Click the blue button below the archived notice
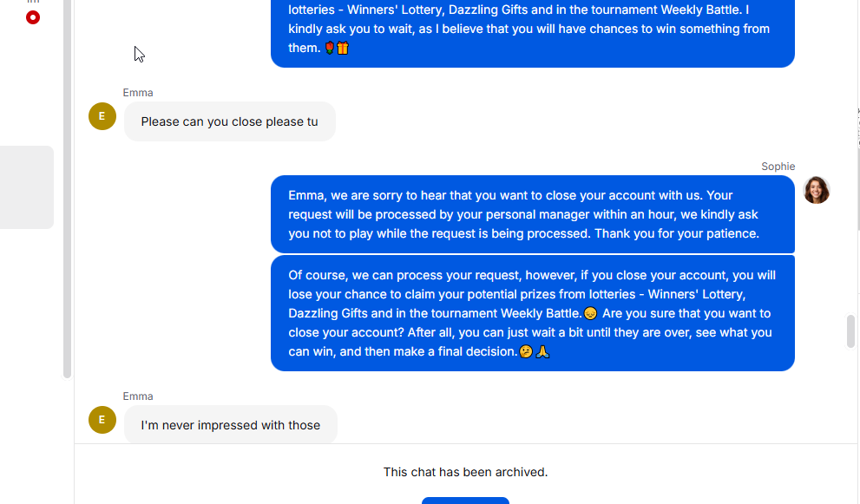860x504 pixels. tap(465, 500)
